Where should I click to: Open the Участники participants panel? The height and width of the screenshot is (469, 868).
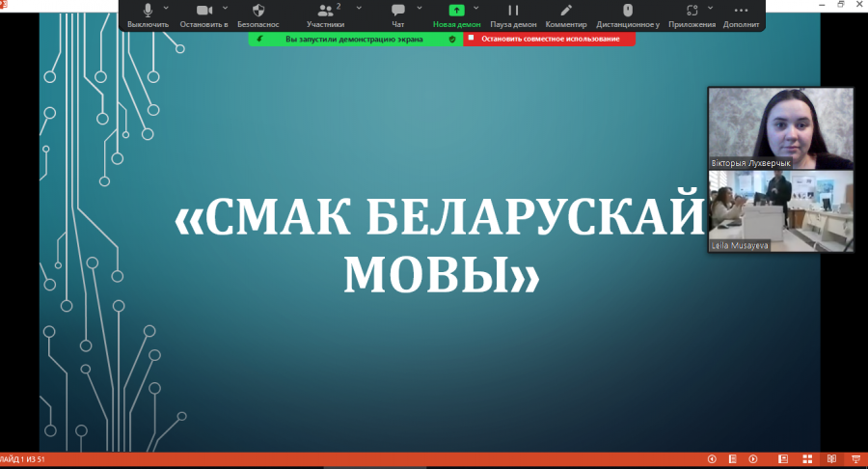coord(326,15)
